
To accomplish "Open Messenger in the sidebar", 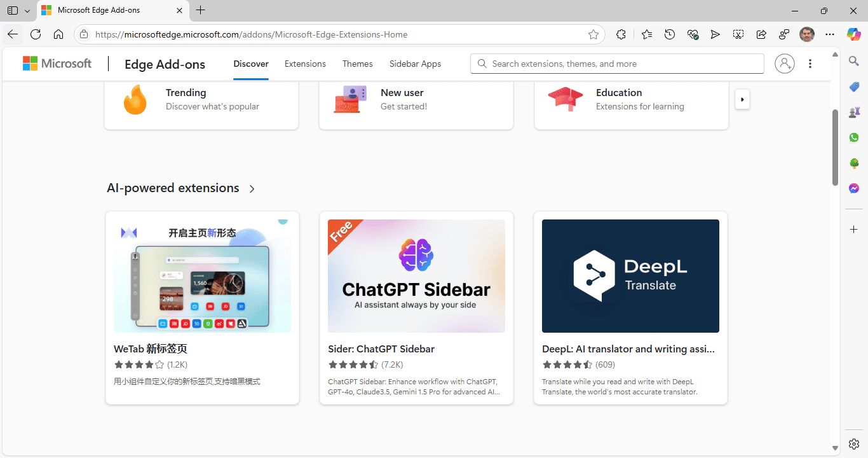I will coord(854,188).
